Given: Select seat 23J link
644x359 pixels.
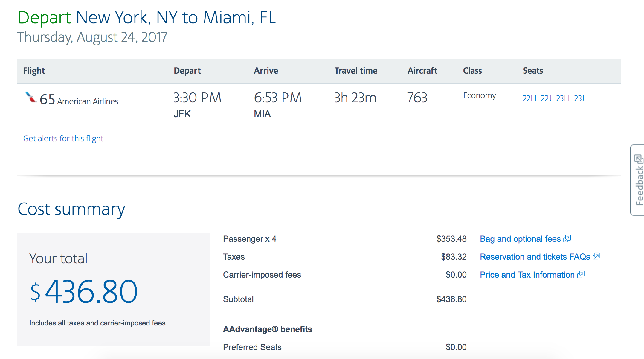Looking at the screenshot, I should pos(579,98).
